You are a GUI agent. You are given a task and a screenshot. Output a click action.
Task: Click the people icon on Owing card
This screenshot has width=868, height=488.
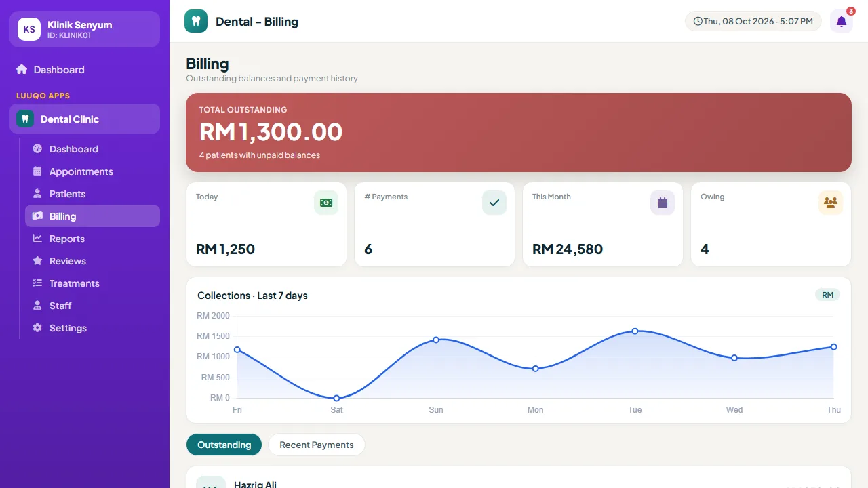pyautogui.click(x=831, y=203)
